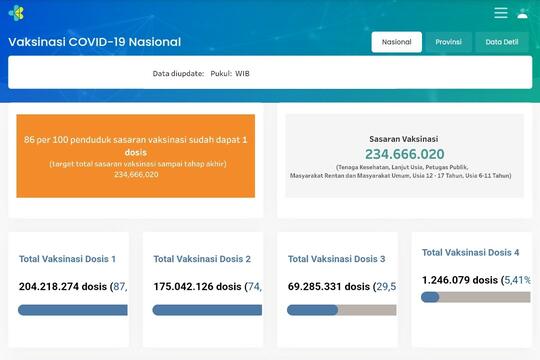Open the hamburger menu

(x=501, y=13)
